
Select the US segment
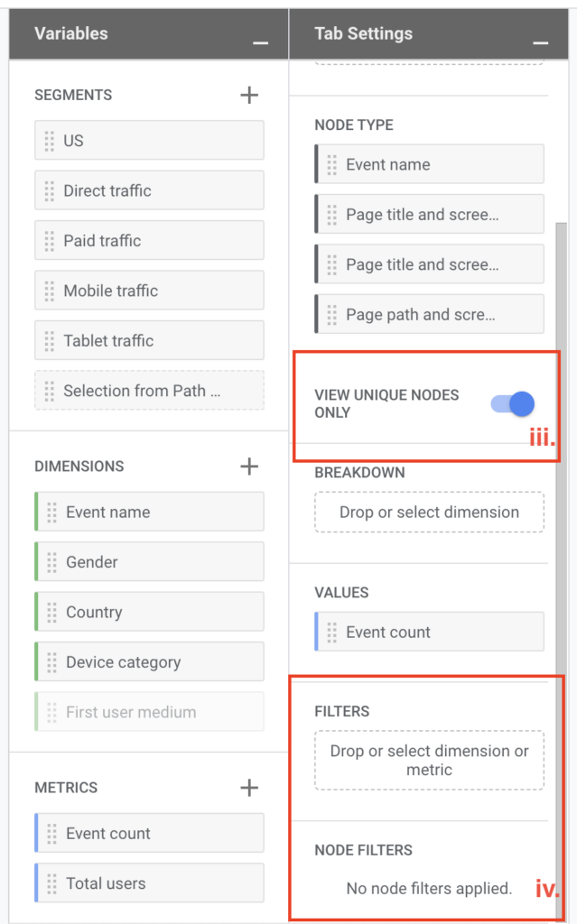(x=149, y=141)
